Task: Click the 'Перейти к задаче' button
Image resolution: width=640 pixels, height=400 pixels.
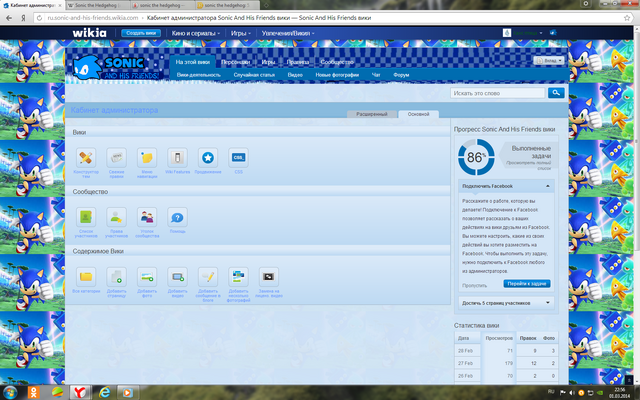Action: point(527,284)
